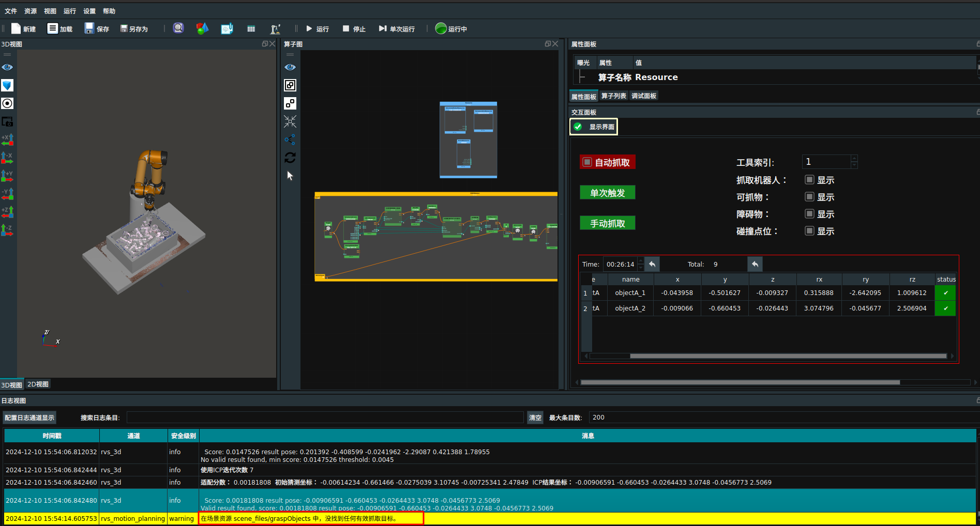The width and height of the screenshot is (980, 526).
Task: Set view to -X axis orientation
Action: click(7, 158)
